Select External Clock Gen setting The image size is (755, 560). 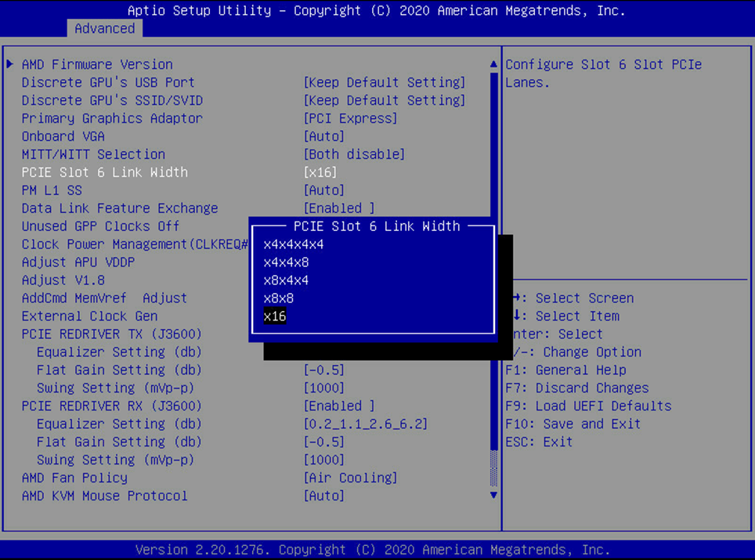[89, 316]
